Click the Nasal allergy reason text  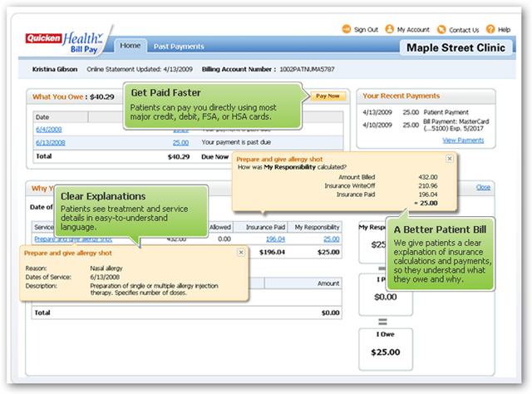[106, 268]
